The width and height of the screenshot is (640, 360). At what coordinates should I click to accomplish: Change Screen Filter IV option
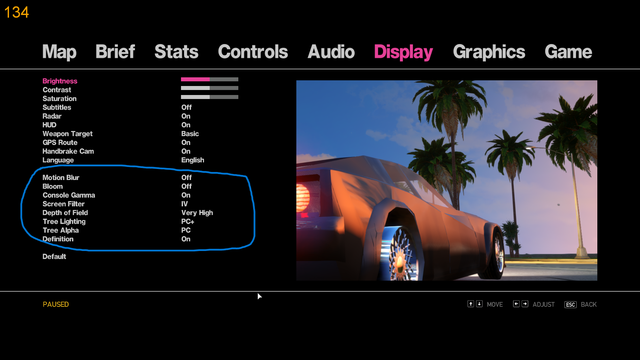coord(184,204)
